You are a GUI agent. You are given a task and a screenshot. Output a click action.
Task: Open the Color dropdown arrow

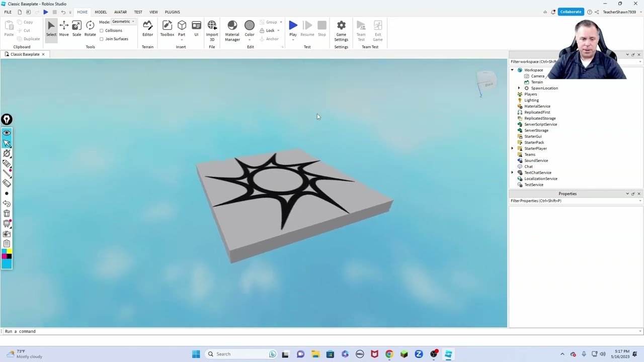click(250, 40)
